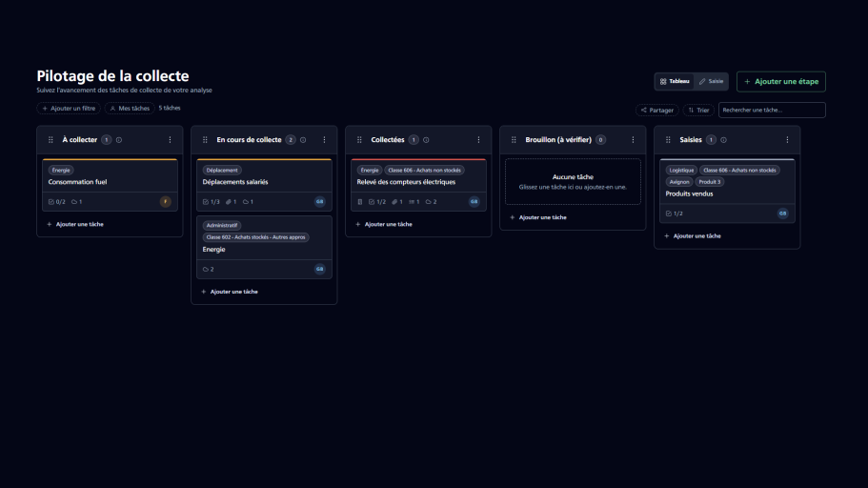868x488 pixels.
Task: Open the Collectées column options menu
Action: click(x=479, y=140)
